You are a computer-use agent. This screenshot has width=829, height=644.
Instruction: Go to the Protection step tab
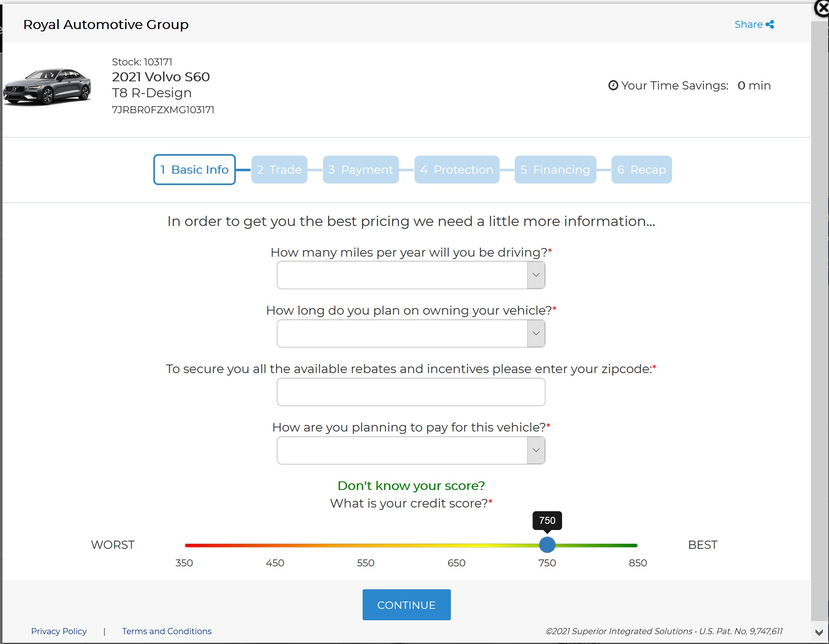coord(457,170)
